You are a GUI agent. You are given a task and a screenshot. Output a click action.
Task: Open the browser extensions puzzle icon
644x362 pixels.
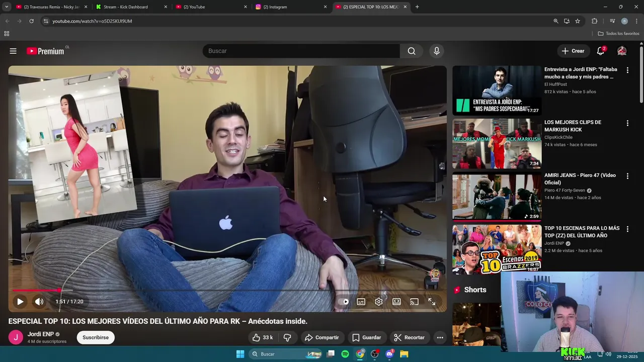coord(594,21)
